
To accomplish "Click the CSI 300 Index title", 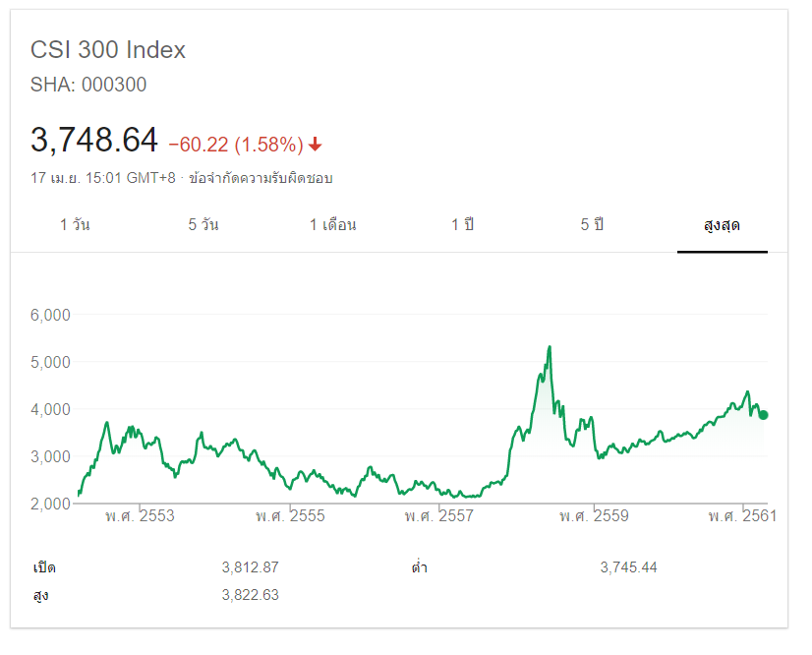I will pos(108,50).
